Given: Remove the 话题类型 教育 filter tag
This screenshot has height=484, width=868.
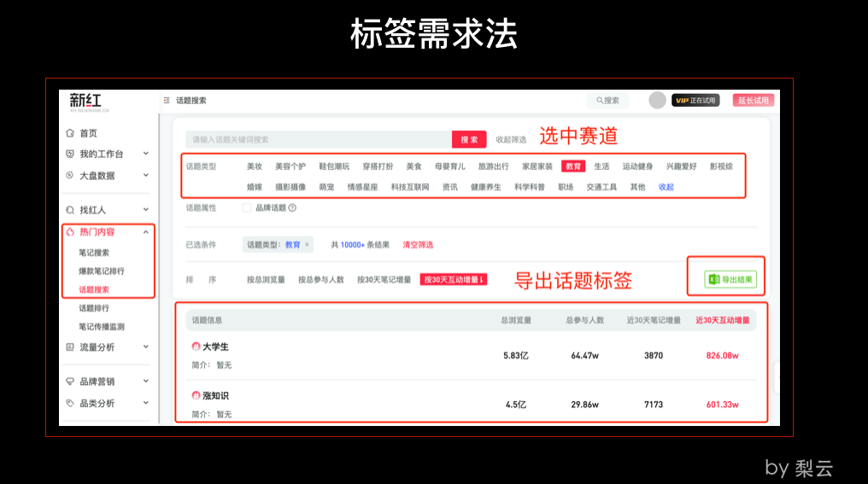Looking at the screenshot, I should (x=308, y=244).
